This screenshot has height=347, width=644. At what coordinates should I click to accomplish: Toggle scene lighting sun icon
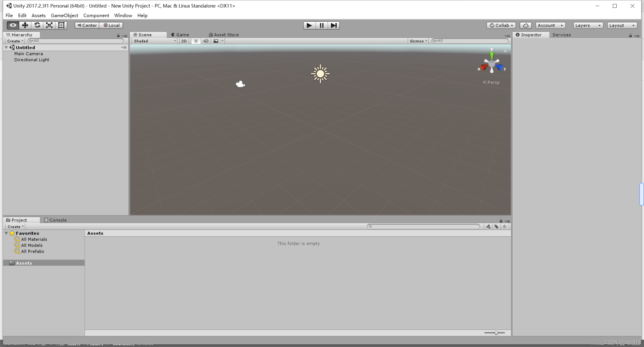coord(196,41)
